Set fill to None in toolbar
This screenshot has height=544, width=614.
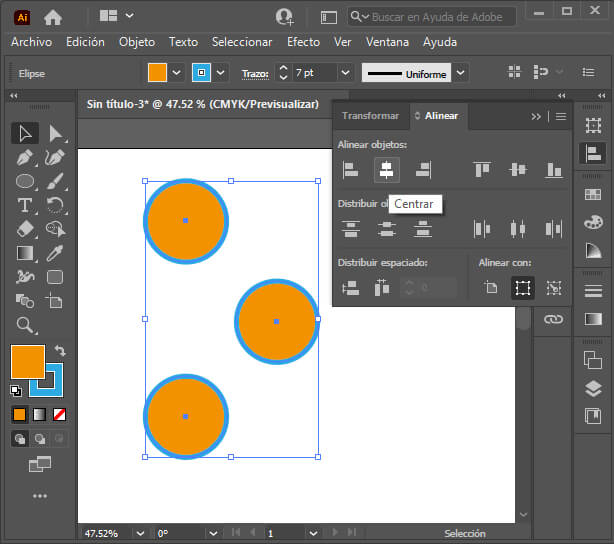click(x=60, y=414)
